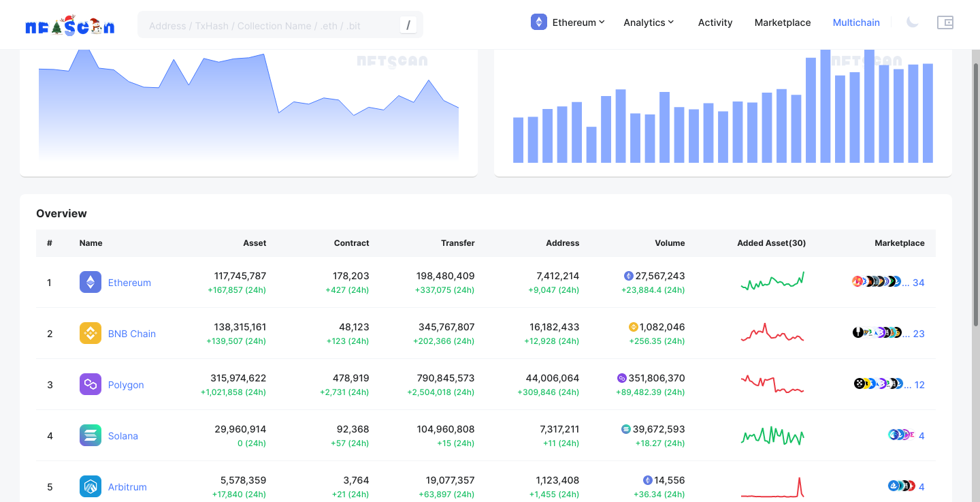Image resolution: width=980 pixels, height=502 pixels.
Task: Click the Solana logo icon
Action: (x=91, y=435)
